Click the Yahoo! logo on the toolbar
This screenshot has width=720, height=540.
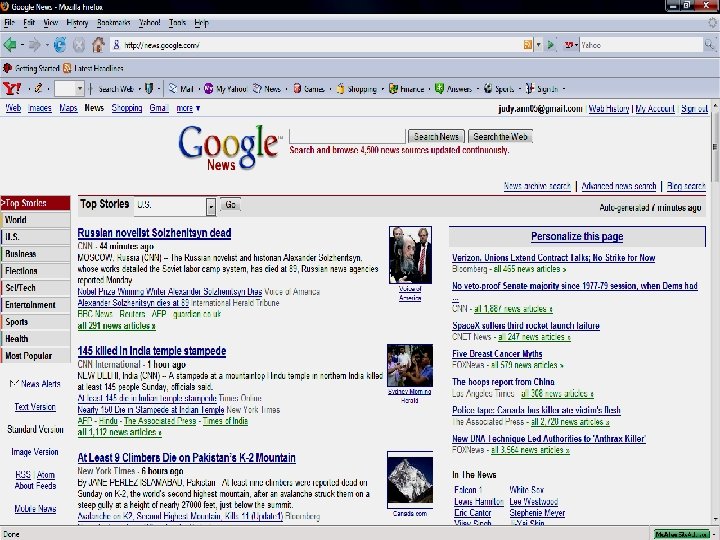12,88
